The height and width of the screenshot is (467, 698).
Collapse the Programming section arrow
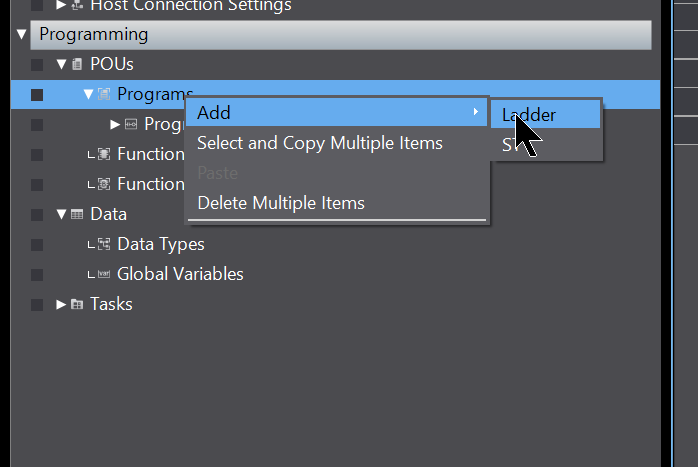21,34
